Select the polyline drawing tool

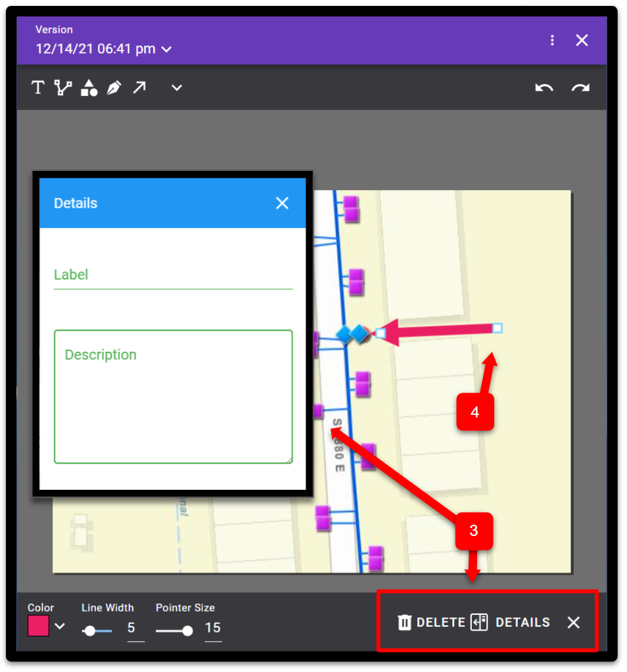(62, 87)
